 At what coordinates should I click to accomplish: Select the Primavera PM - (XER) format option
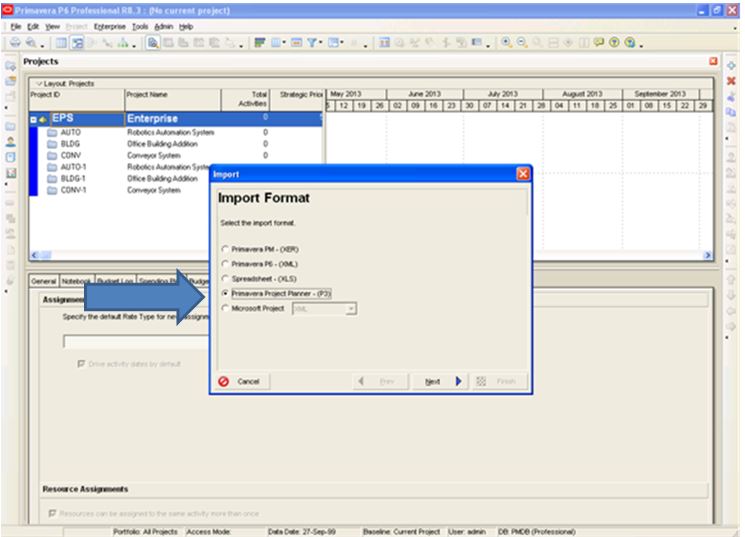[x=225, y=247]
